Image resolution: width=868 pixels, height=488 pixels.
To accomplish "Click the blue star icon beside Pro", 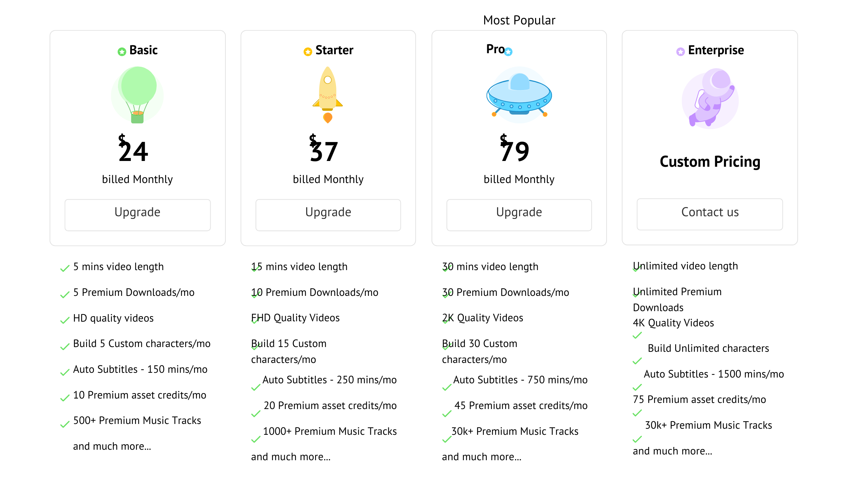I will pos(508,52).
